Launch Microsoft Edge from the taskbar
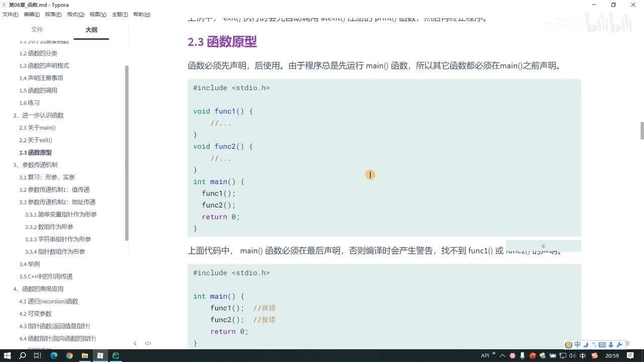 (54, 355)
